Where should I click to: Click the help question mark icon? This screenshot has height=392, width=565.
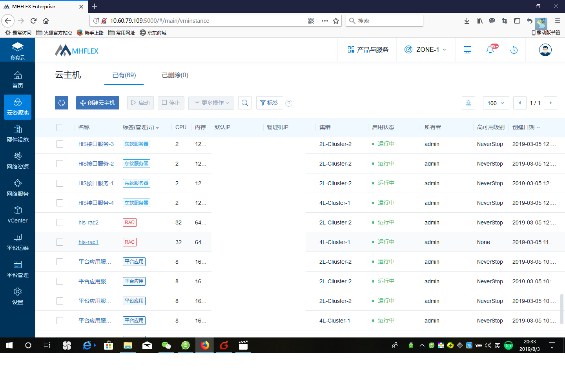pyautogui.click(x=289, y=103)
